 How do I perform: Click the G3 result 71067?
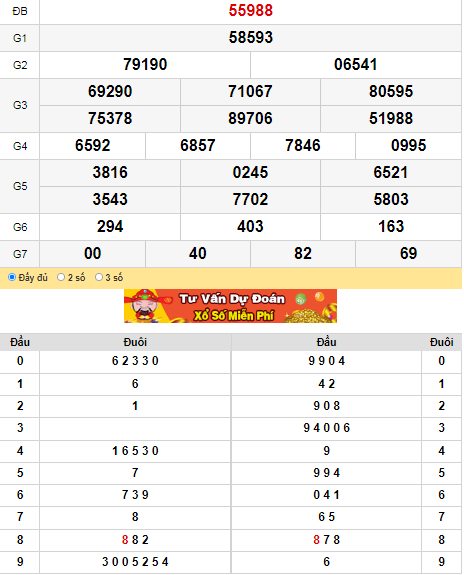(x=251, y=91)
